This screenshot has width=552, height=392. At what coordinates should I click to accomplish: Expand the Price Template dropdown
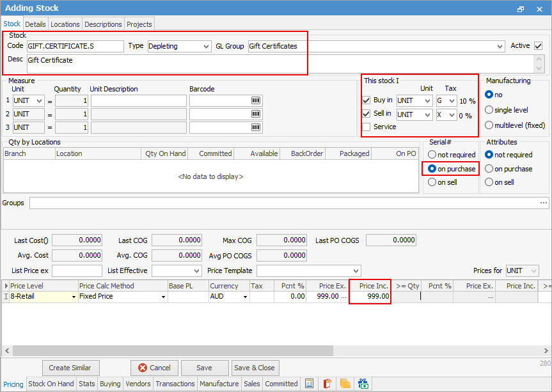pyautogui.click(x=356, y=271)
